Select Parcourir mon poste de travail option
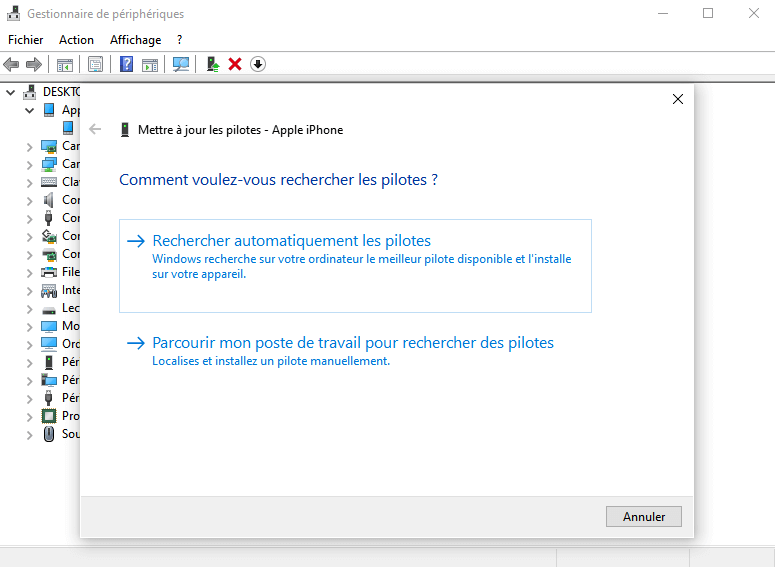Viewport: 775px width, 567px height. pyautogui.click(x=352, y=343)
